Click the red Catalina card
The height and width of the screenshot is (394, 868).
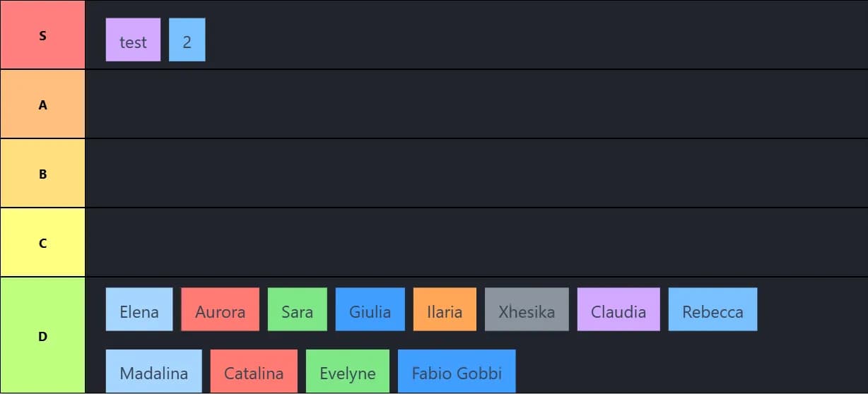tap(254, 371)
